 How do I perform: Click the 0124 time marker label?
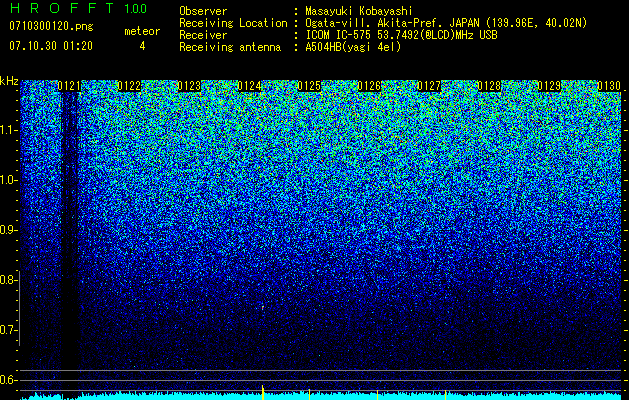[249, 86]
